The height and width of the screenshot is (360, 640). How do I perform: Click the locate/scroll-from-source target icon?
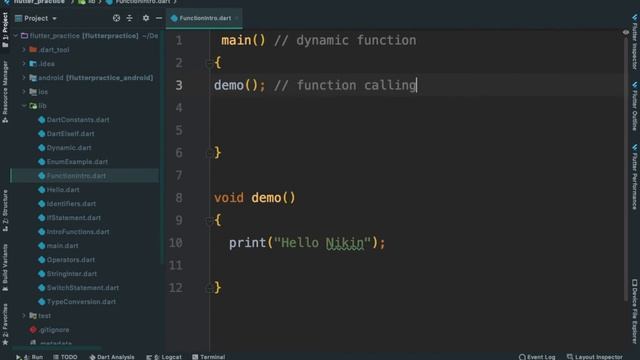pos(116,18)
